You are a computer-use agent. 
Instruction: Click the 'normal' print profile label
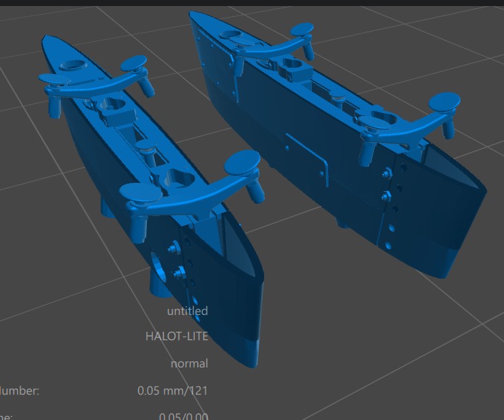click(189, 363)
